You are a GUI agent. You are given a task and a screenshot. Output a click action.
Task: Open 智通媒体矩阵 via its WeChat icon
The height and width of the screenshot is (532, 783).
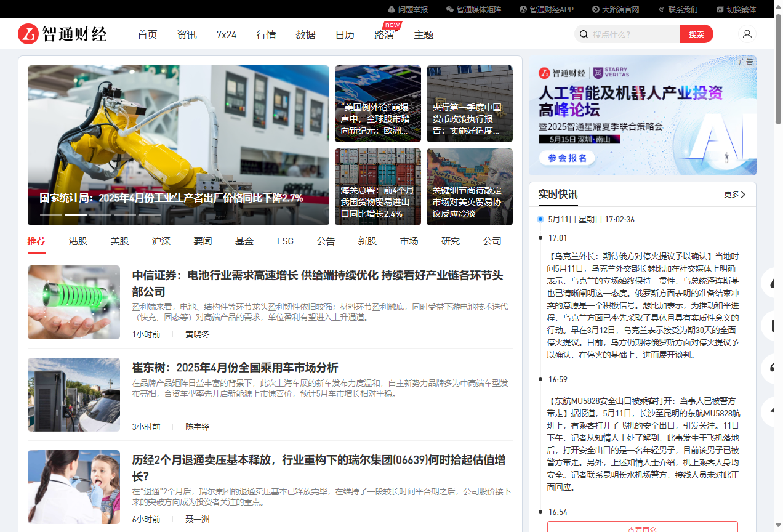coord(450,9)
